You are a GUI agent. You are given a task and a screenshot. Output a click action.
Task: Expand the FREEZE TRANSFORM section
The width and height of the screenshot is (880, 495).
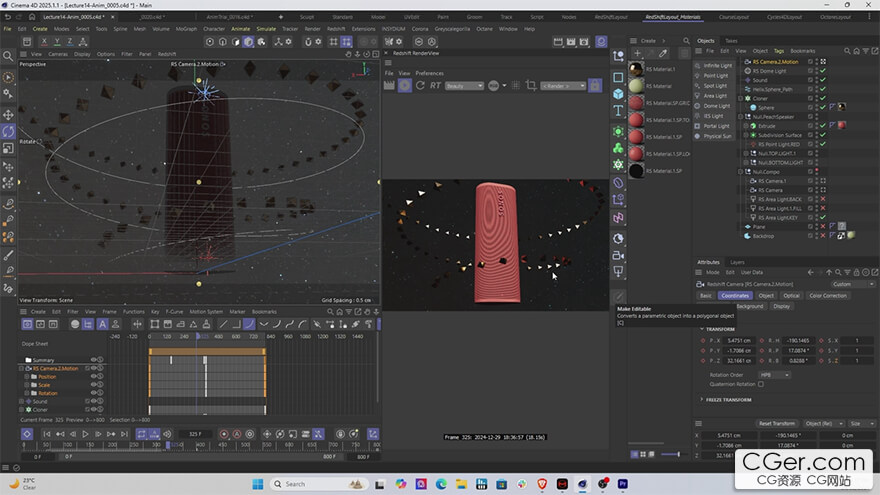[x=702, y=400]
